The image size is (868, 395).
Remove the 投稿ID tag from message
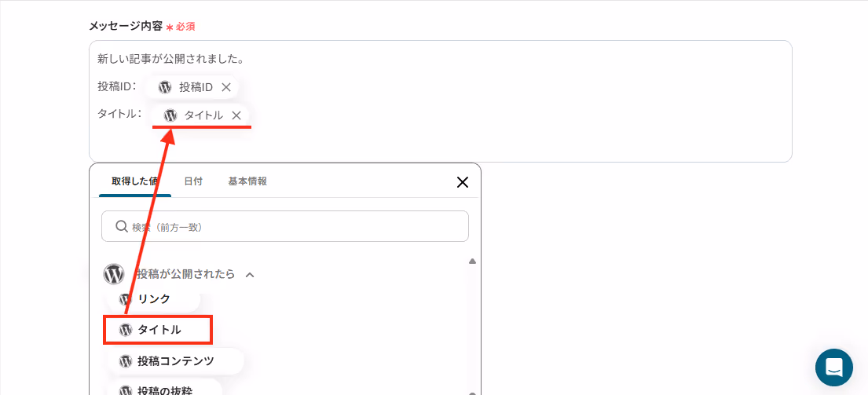point(226,87)
